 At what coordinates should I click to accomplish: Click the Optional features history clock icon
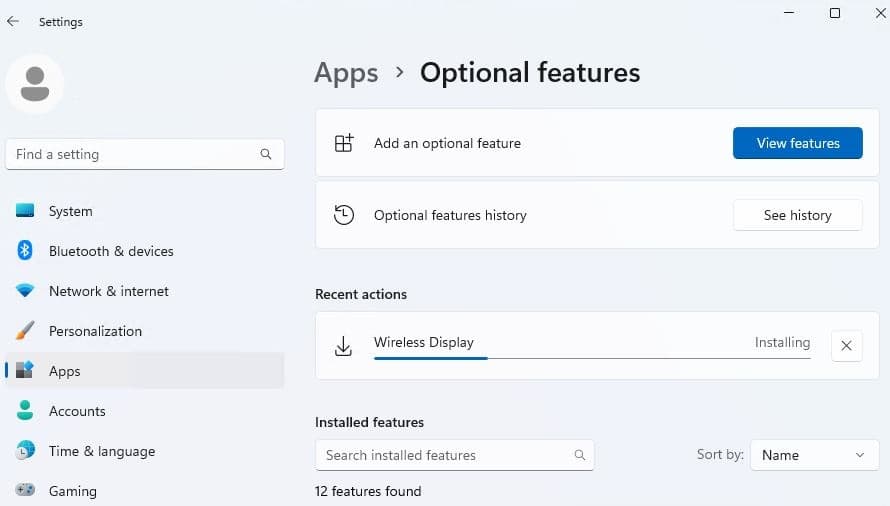pos(344,215)
